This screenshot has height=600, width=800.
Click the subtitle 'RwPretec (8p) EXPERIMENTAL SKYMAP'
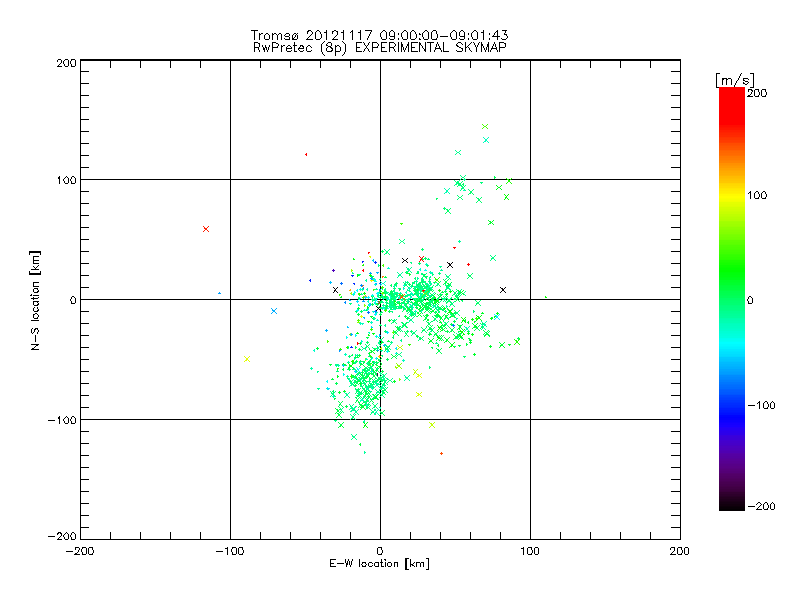pos(380,48)
